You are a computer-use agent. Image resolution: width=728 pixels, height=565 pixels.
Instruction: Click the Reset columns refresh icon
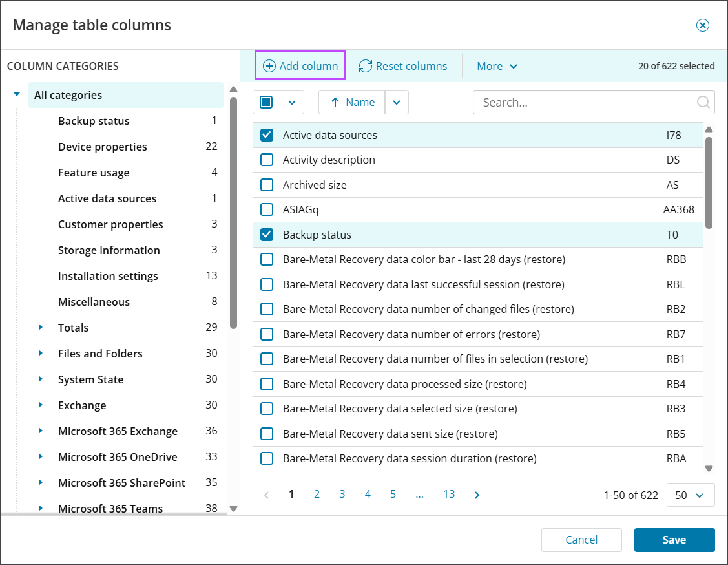click(x=366, y=66)
